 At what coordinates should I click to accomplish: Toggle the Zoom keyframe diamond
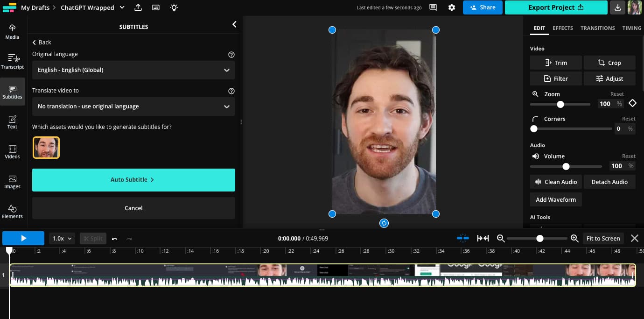(x=632, y=103)
